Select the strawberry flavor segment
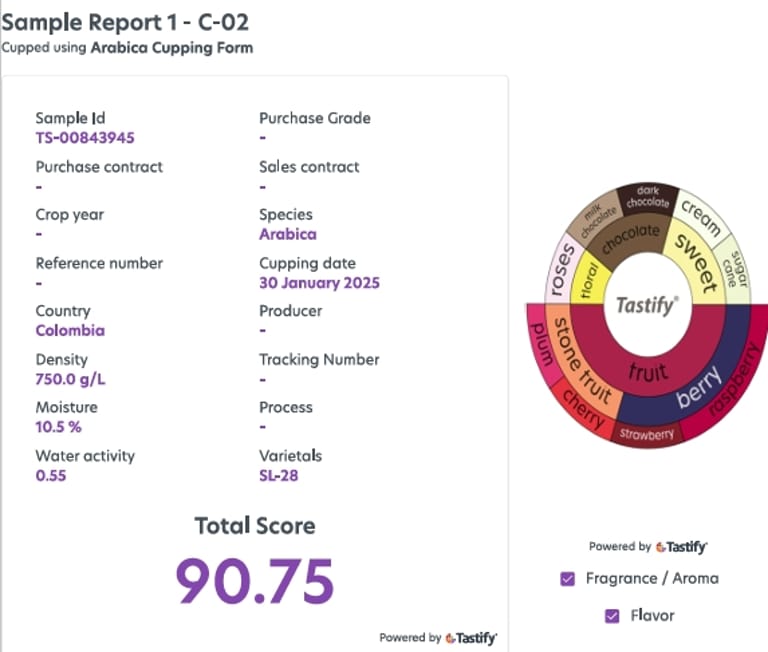This screenshot has height=652, width=768. pos(647,435)
